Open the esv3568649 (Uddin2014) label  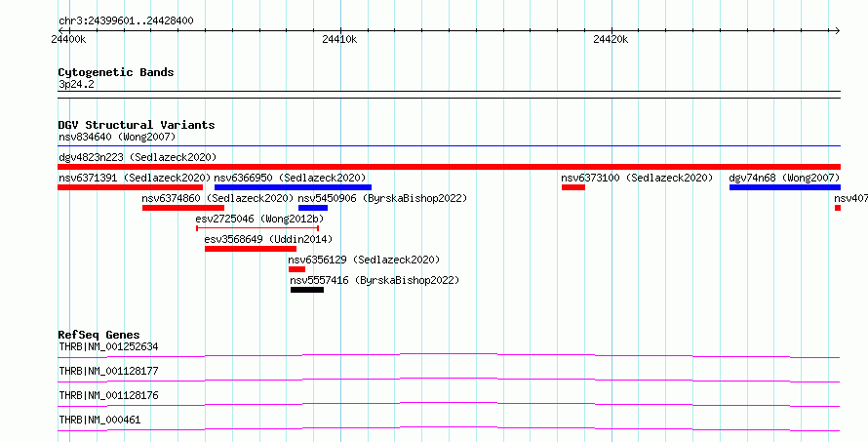pos(268,239)
